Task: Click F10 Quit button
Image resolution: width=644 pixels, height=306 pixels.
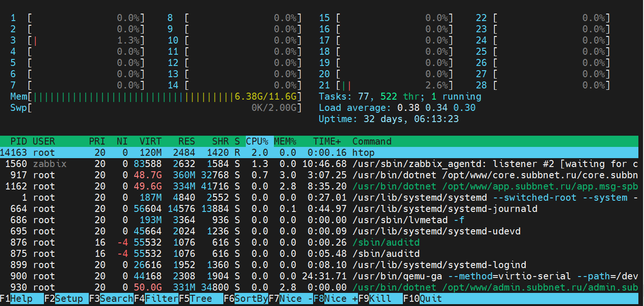Action: [x=430, y=299]
